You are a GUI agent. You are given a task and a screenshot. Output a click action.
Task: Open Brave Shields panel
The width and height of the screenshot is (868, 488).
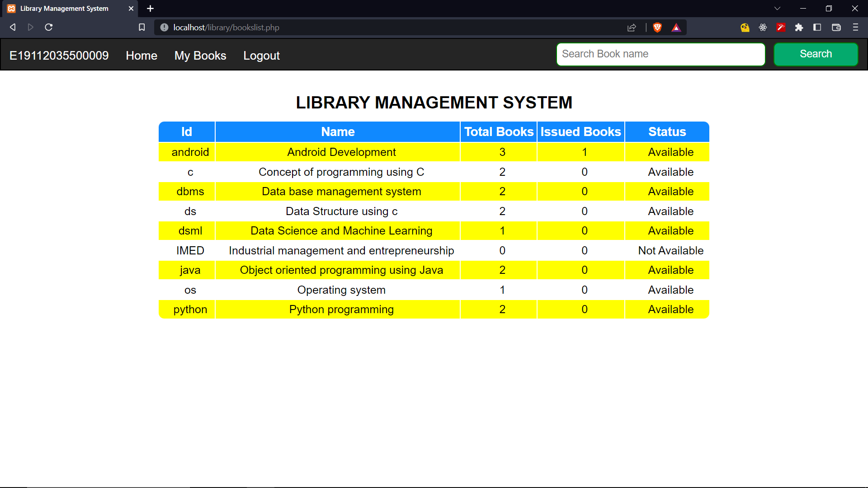click(657, 27)
